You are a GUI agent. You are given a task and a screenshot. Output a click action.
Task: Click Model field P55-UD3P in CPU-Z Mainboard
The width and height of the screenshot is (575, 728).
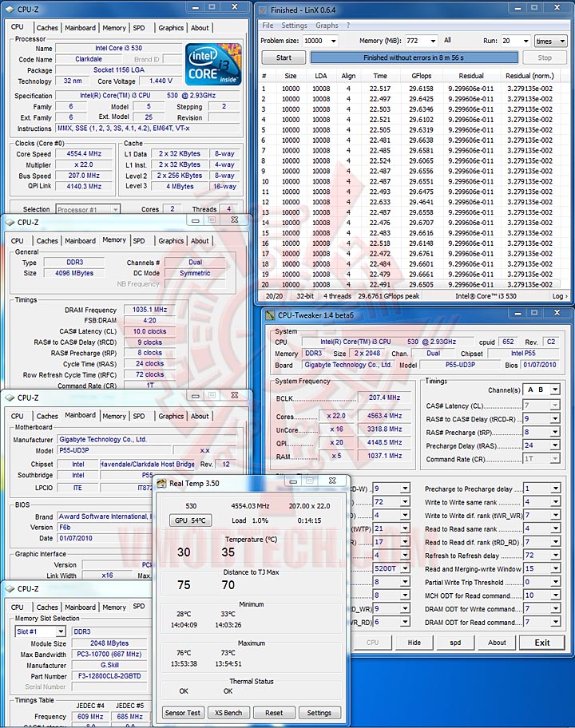114,450
